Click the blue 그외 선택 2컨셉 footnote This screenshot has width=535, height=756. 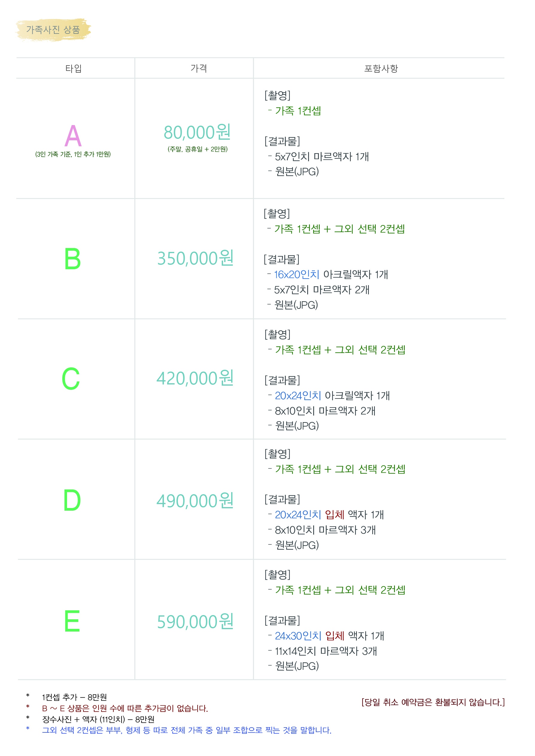tap(187, 730)
